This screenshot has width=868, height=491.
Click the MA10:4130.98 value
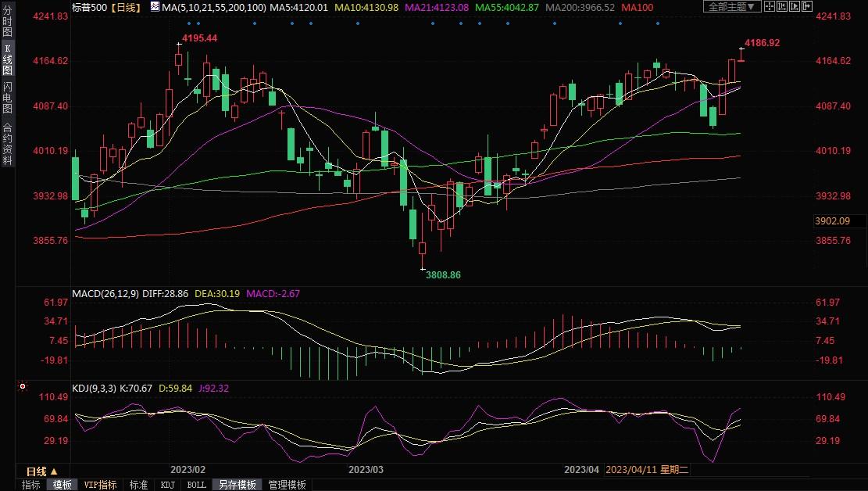(x=366, y=7)
